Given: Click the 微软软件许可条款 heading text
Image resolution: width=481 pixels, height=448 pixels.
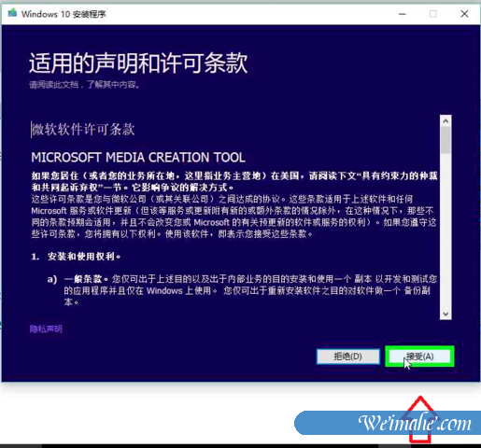Looking at the screenshot, I should click(83, 130).
